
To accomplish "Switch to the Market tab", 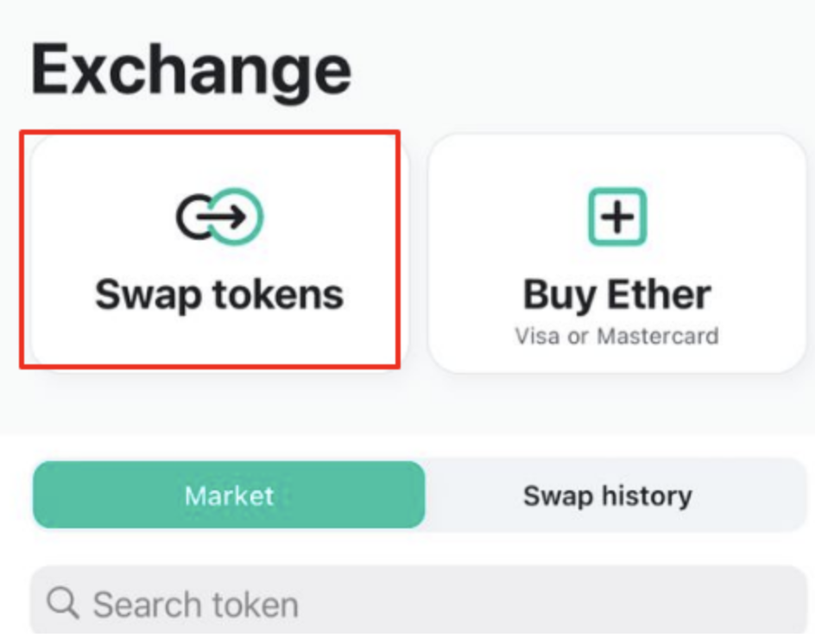I will coord(229,495).
